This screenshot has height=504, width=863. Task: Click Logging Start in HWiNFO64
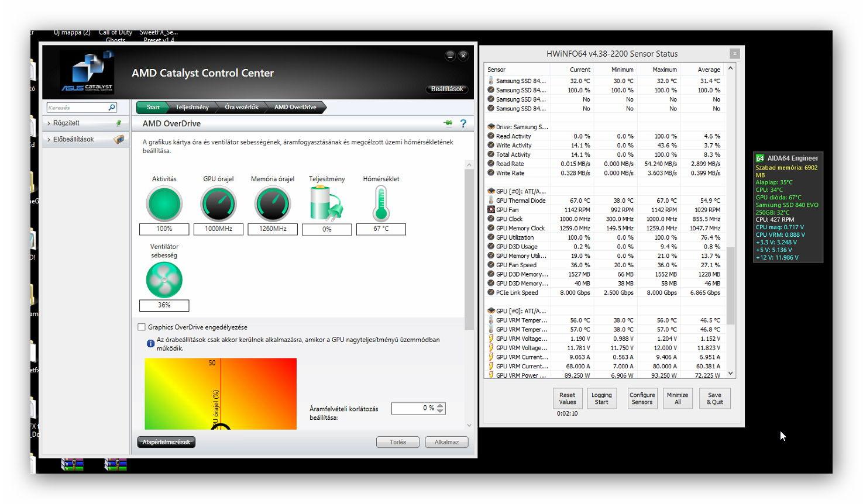tap(601, 398)
